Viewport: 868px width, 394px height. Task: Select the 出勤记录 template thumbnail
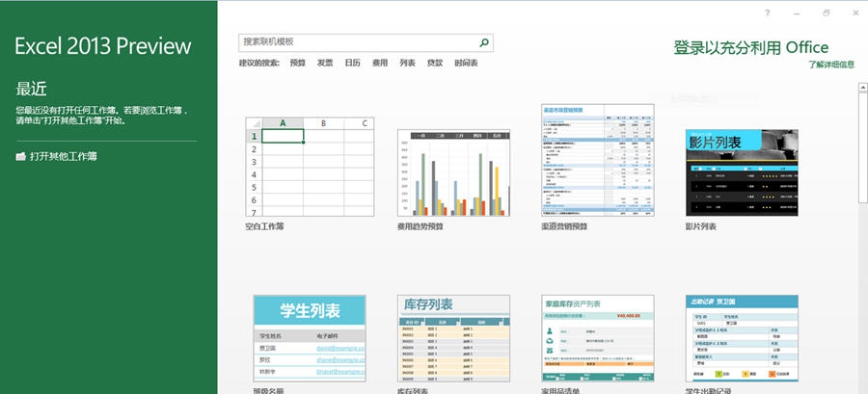pos(742,338)
